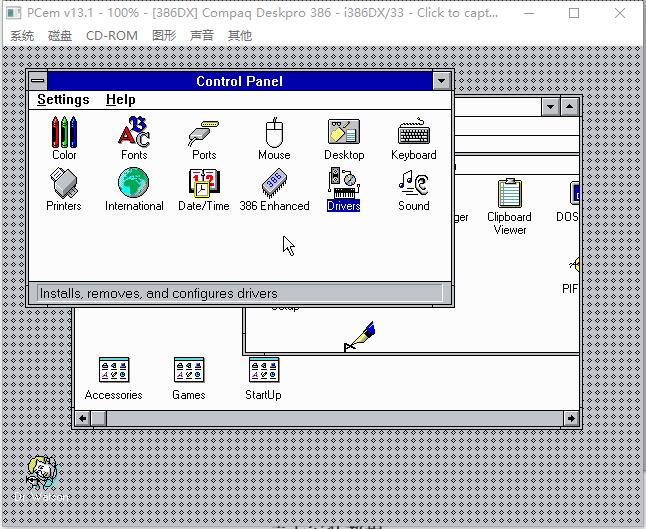Image resolution: width=646 pixels, height=529 pixels.
Task: Open the Color control panel icon
Action: tap(64, 138)
